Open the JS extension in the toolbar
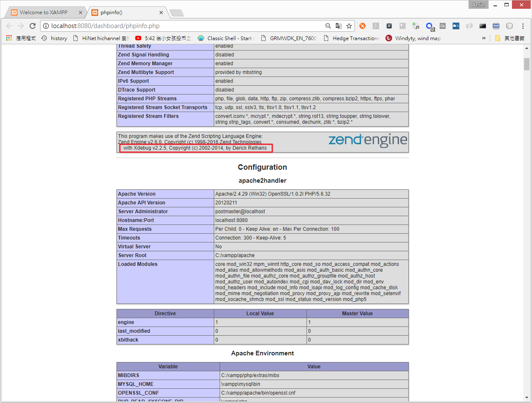Screen dimensions: 532x403 tap(415, 26)
